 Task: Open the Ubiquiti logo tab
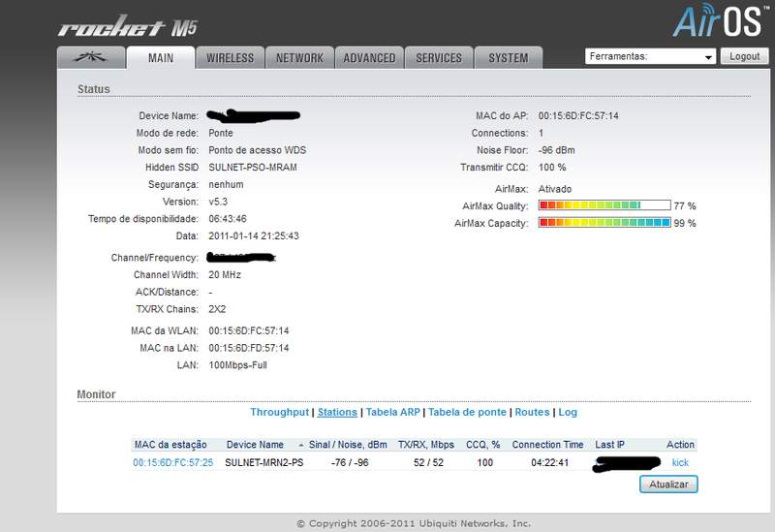click(91, 58)
